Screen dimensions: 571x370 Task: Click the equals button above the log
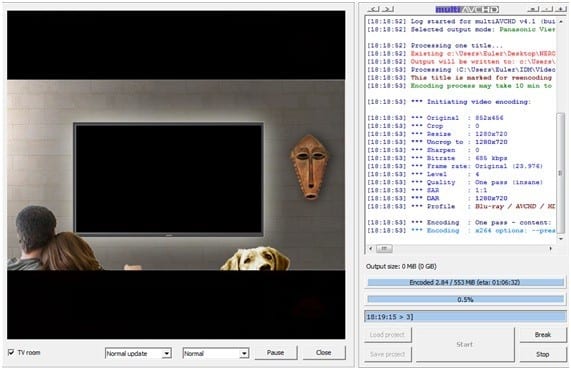click(x=533, y=9)
